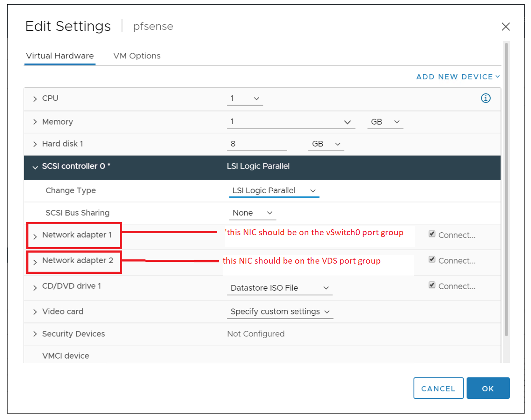Viewport: 531px width, 420px height.
Task: Open the ADD NEW DEVICE menu
Action: point(458,77)
